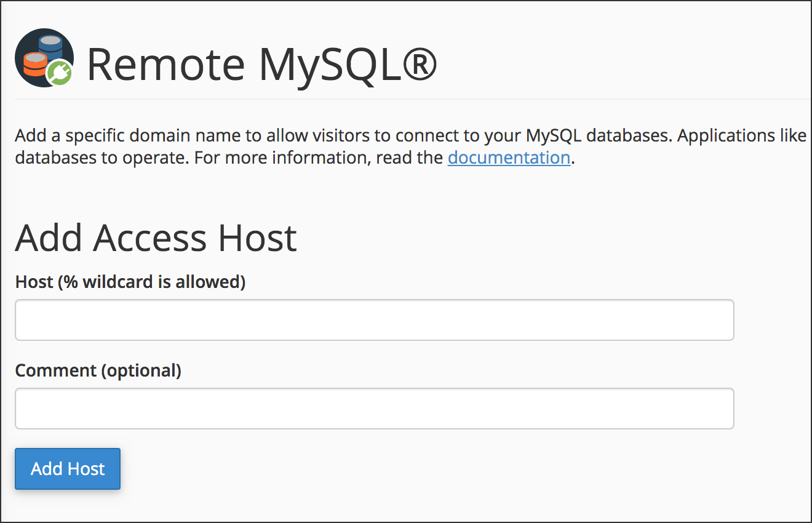The width and height of the screenshot is (812, 523).
Task: Click the orange database cylinder in the logo
Action: [35, 64]
